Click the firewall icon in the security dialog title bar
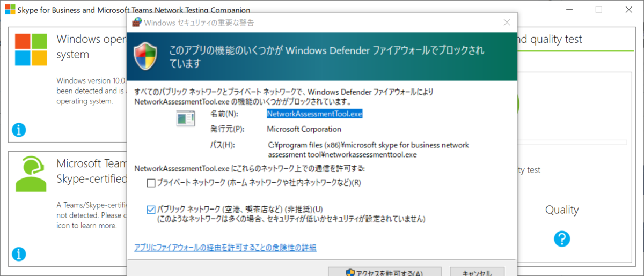 tap(137, 23)
